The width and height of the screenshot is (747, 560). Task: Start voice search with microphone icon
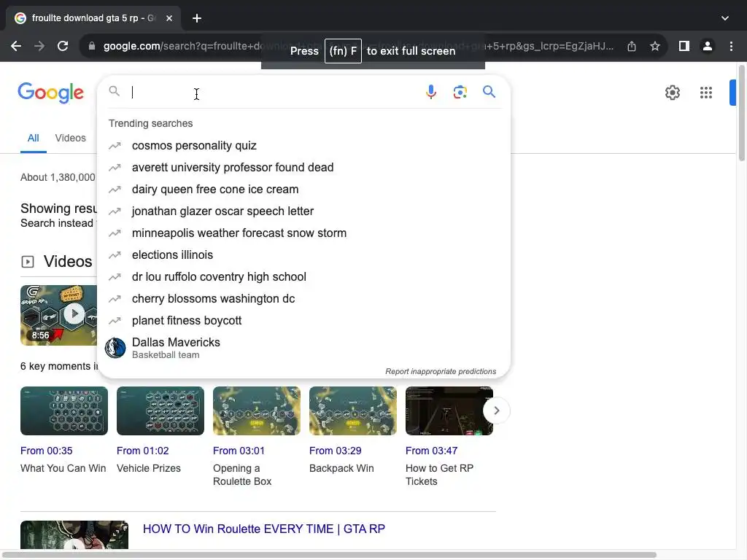[x=430, y=92]
